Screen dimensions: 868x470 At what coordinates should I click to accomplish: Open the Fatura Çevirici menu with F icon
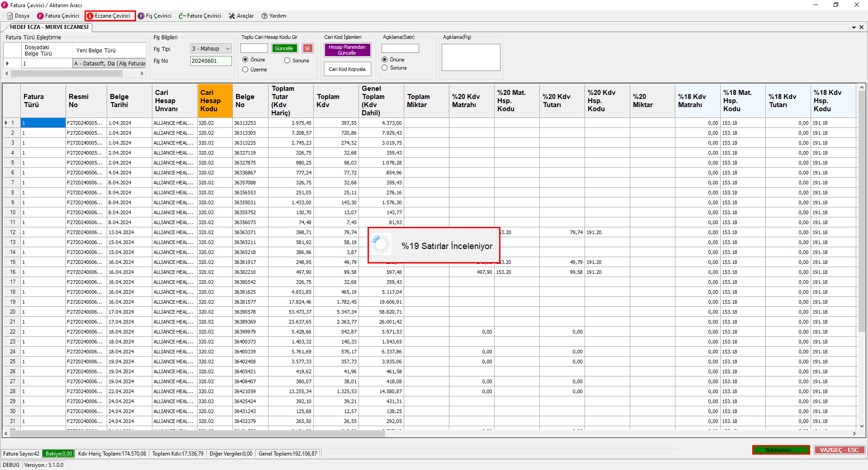58,16
